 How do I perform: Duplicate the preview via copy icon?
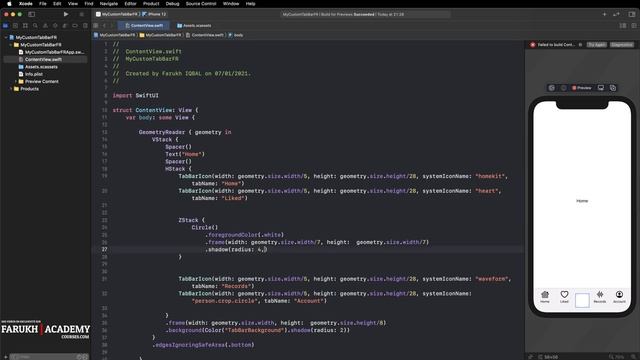(x=613, y=88)
